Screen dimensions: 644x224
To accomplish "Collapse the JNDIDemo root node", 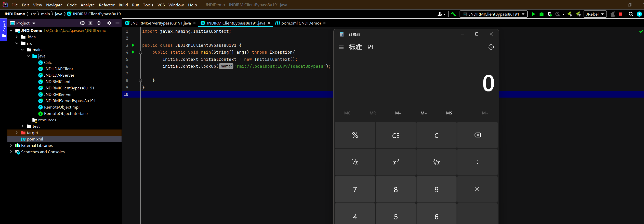I will (x=11, y=30).
